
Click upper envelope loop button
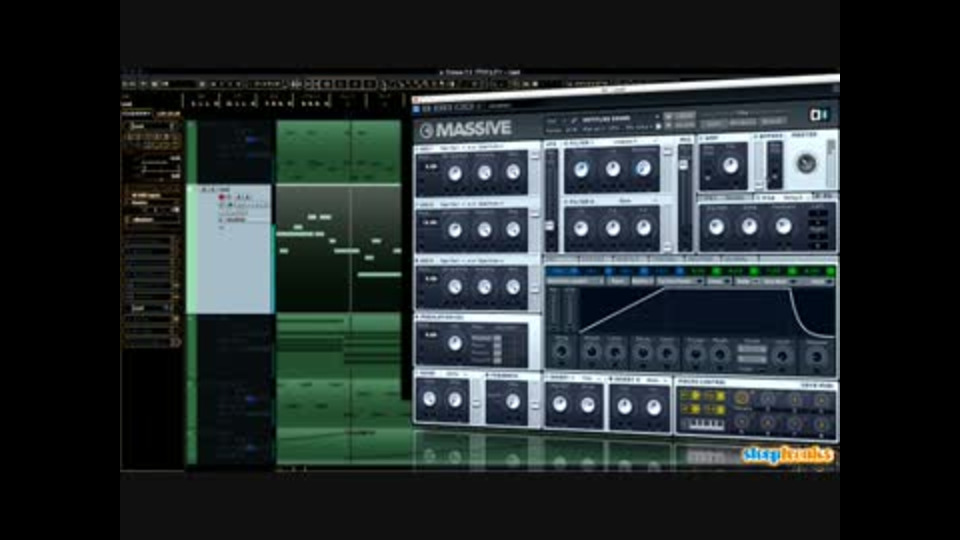pos(752,349)
